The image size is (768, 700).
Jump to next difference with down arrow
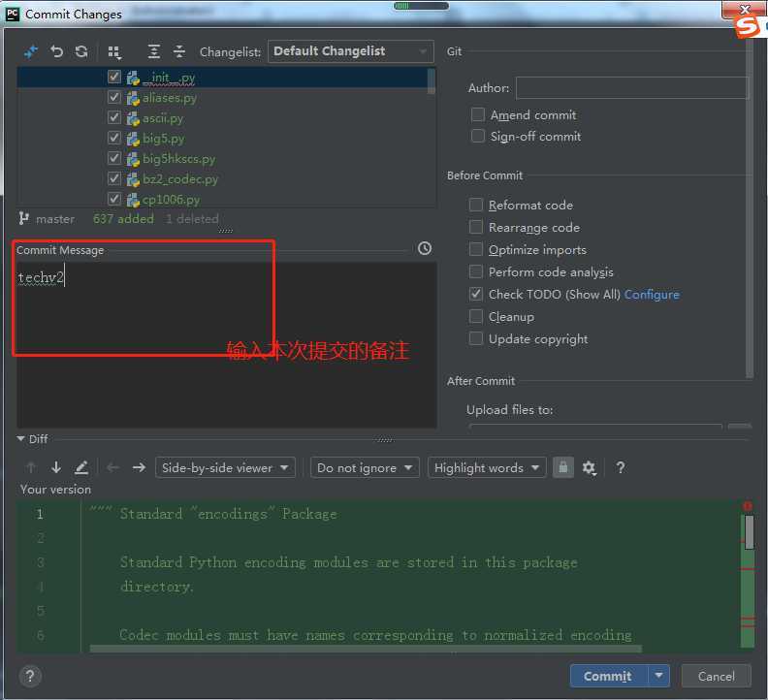pyautogui.click(x=56, y=467)
